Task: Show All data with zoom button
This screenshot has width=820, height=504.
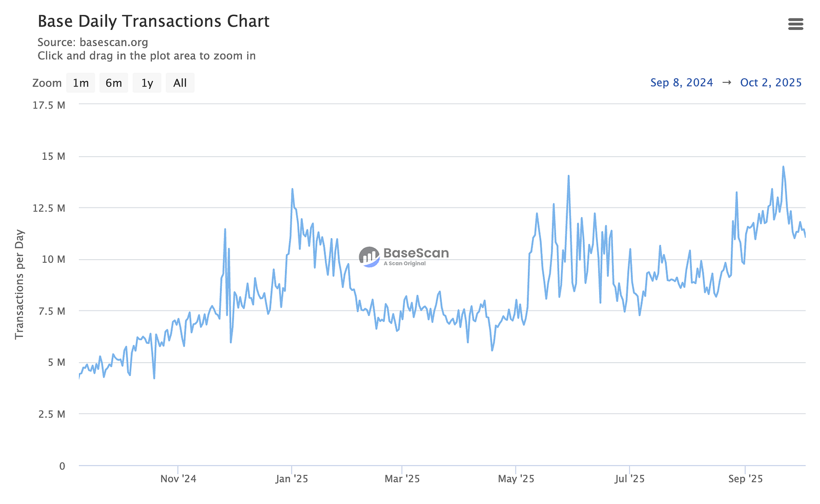Action: [180, 83]
